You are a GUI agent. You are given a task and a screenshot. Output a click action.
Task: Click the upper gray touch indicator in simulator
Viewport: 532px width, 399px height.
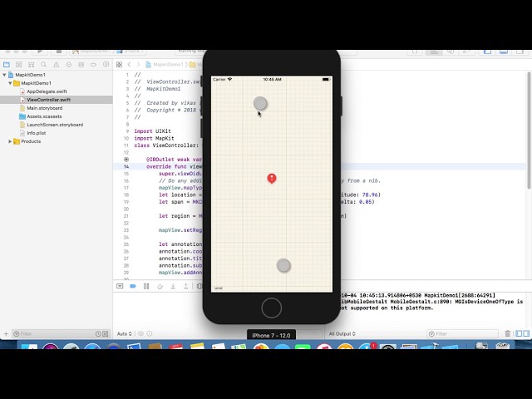[x=260, y=103]
